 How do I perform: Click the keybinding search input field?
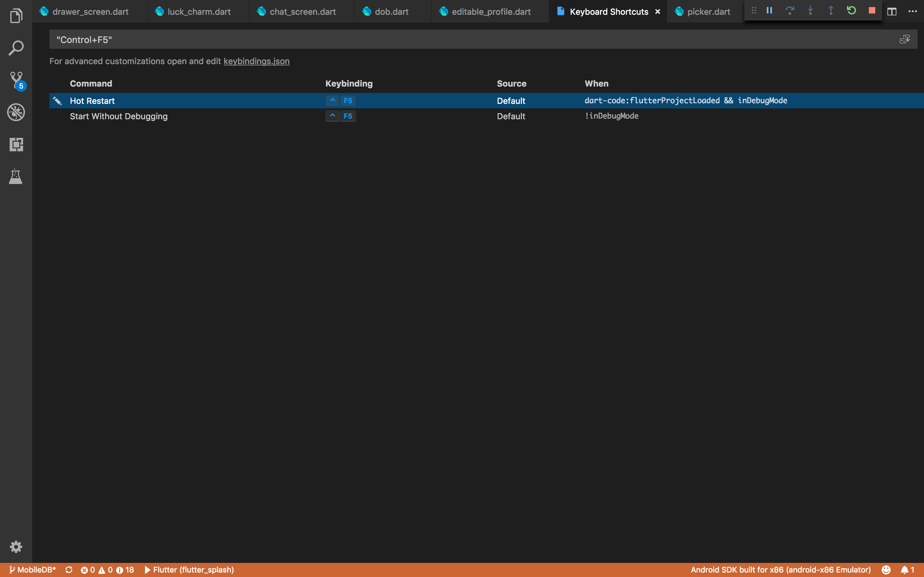click(x=458, y=39)
